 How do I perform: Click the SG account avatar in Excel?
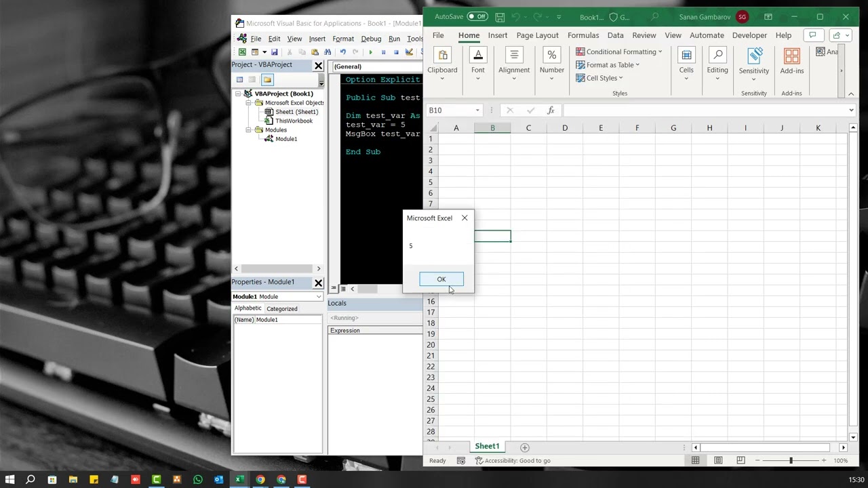point(743,17)
